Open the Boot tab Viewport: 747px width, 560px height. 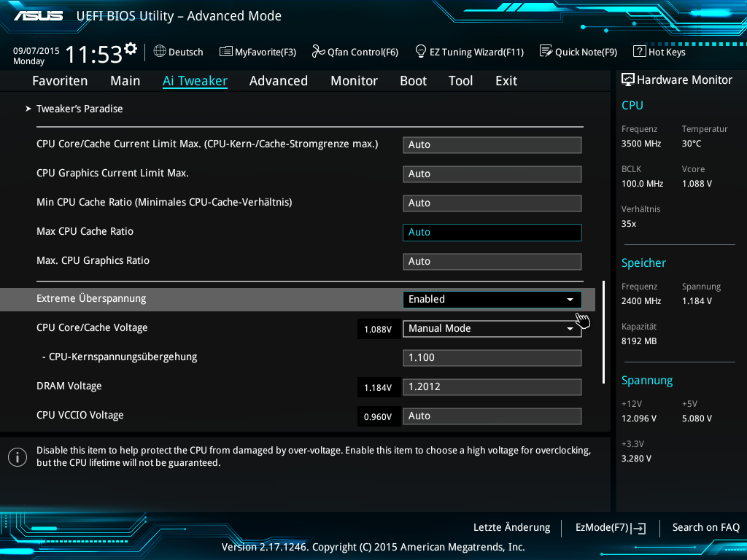pos(413,81)
